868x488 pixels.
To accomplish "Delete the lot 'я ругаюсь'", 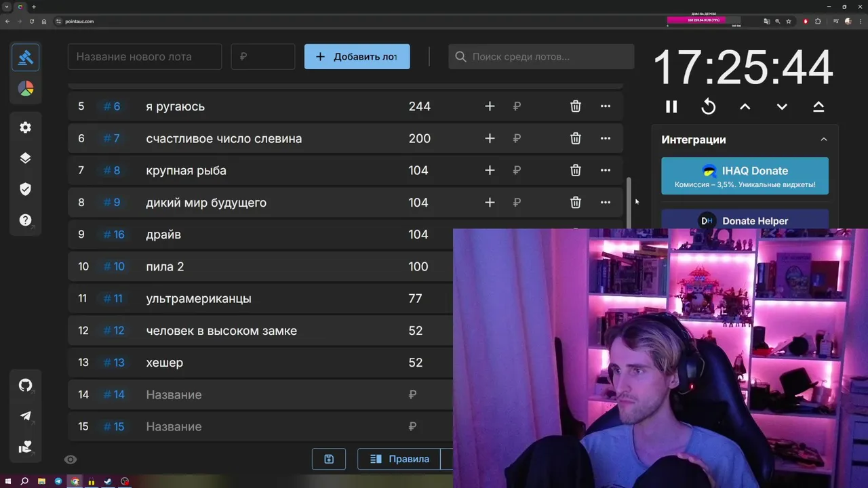I will 576,106.
